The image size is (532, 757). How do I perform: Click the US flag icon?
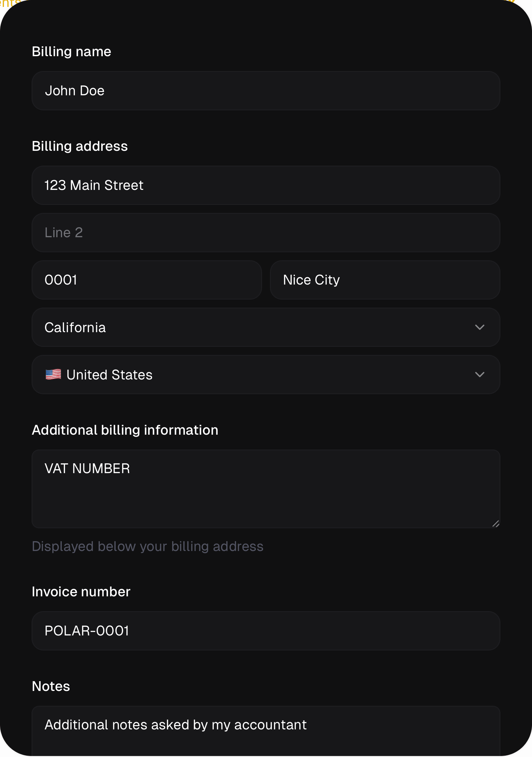(54, 375)
